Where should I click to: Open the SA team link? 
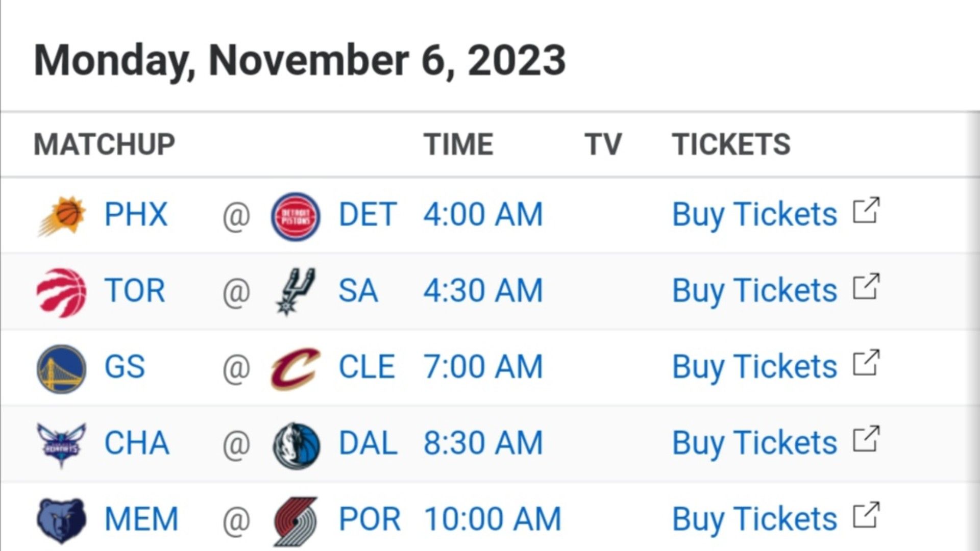(358, 290)
